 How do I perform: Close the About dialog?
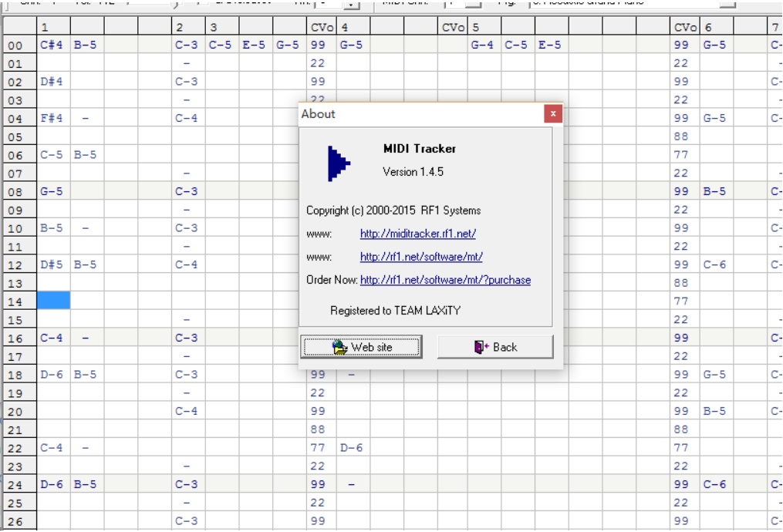[553, 113]
